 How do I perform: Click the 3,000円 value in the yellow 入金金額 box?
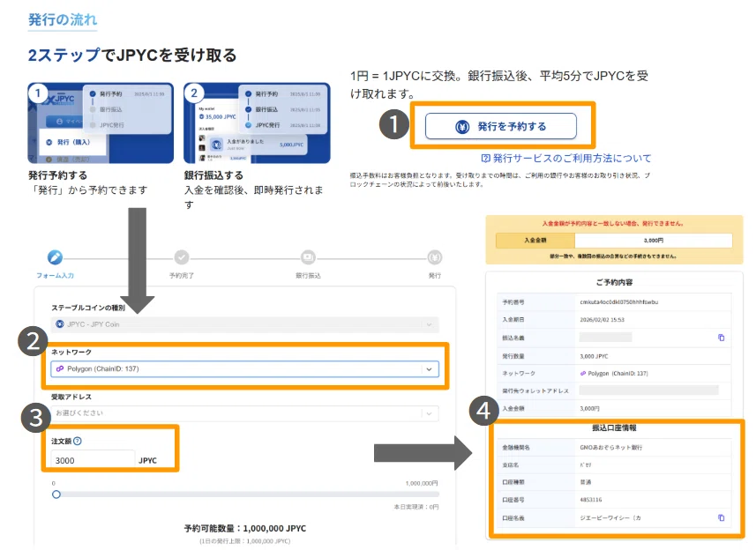(x=654, y=240)
